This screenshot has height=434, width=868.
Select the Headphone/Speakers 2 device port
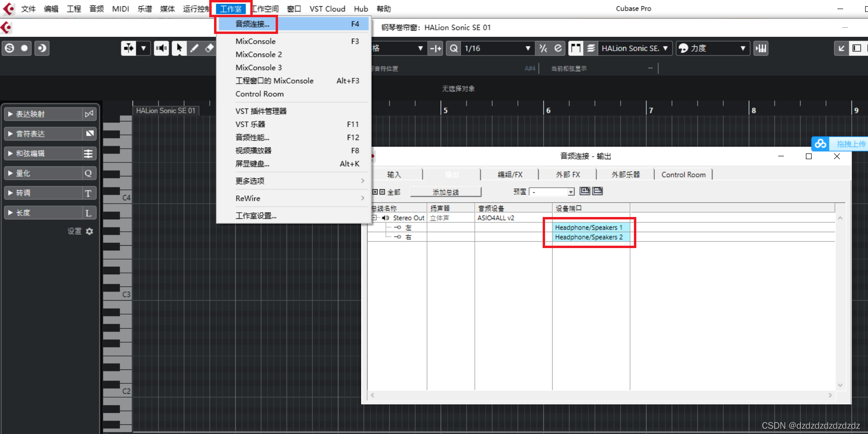[x=591, y=237]
